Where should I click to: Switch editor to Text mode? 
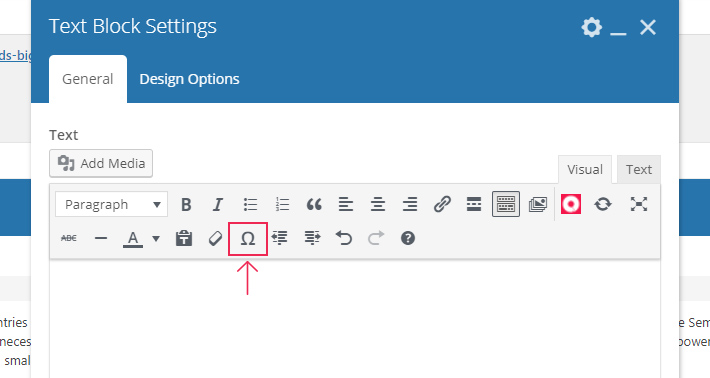tap(638, 170)
